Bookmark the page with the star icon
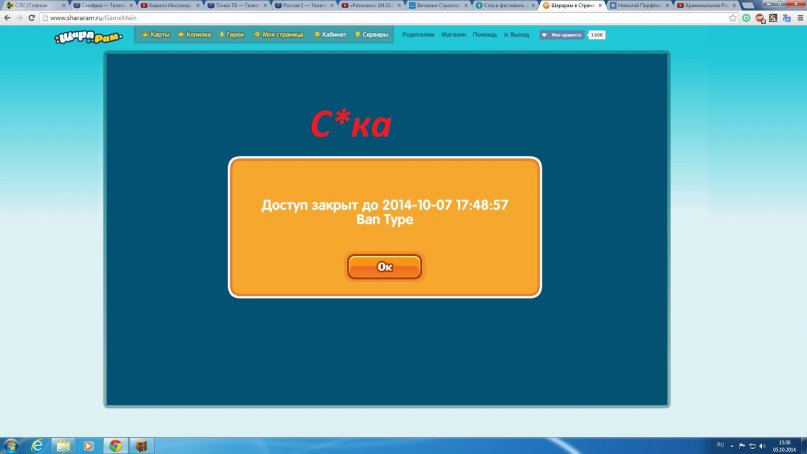 (x=733, y=18)
